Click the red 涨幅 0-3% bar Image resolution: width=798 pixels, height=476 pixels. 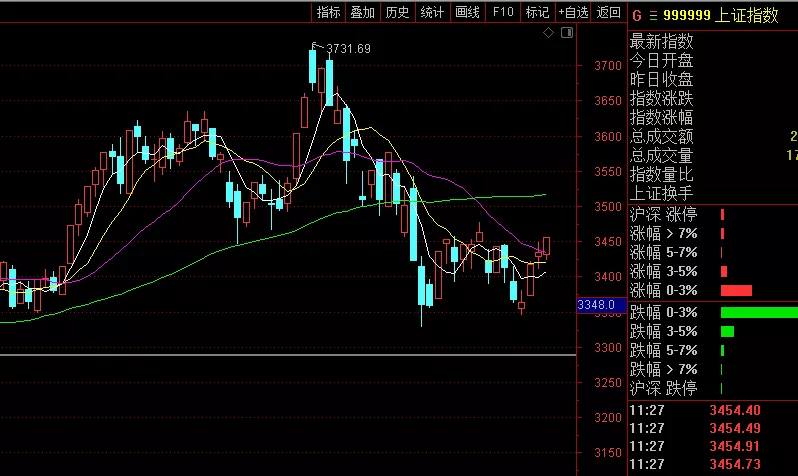[735, 291]
